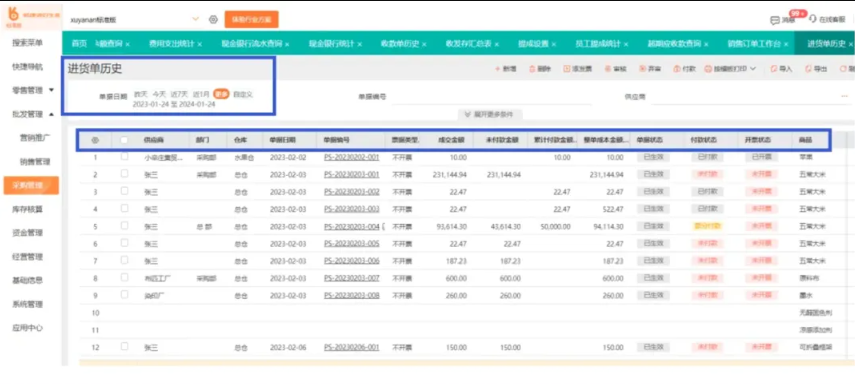Click the 导入 import toolbar button

click(x=781, y=69)
